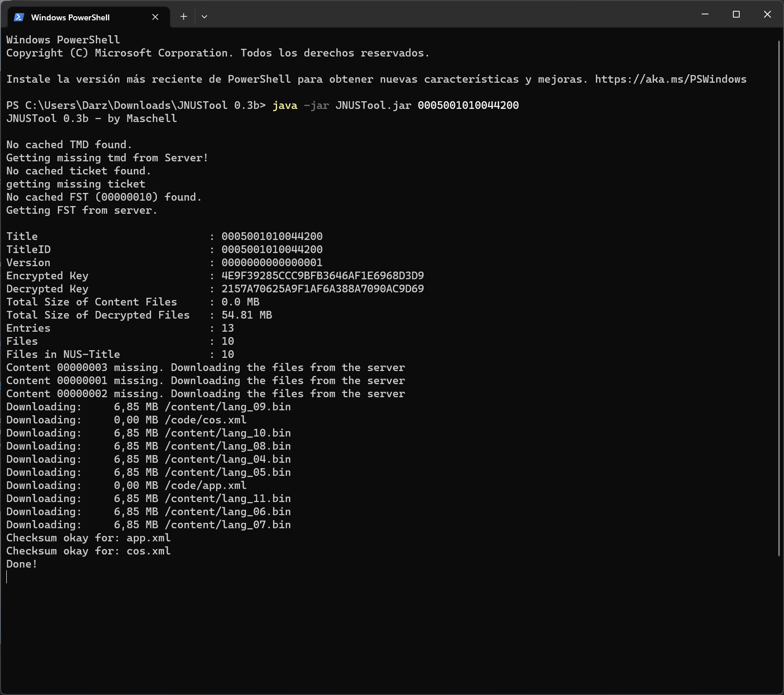Click the '/content/lang_04.bin' download path

(x=228, y=459)
